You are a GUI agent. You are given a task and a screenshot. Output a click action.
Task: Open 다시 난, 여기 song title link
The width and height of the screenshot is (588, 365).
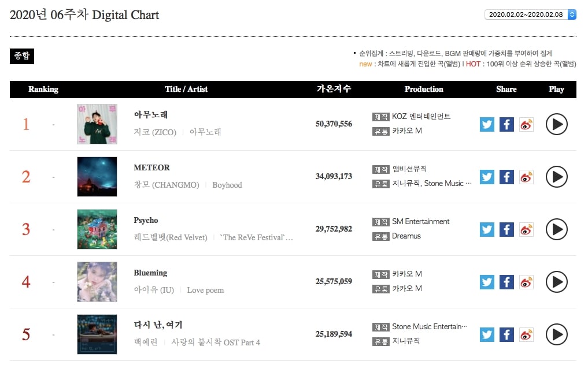click(158, 325)
